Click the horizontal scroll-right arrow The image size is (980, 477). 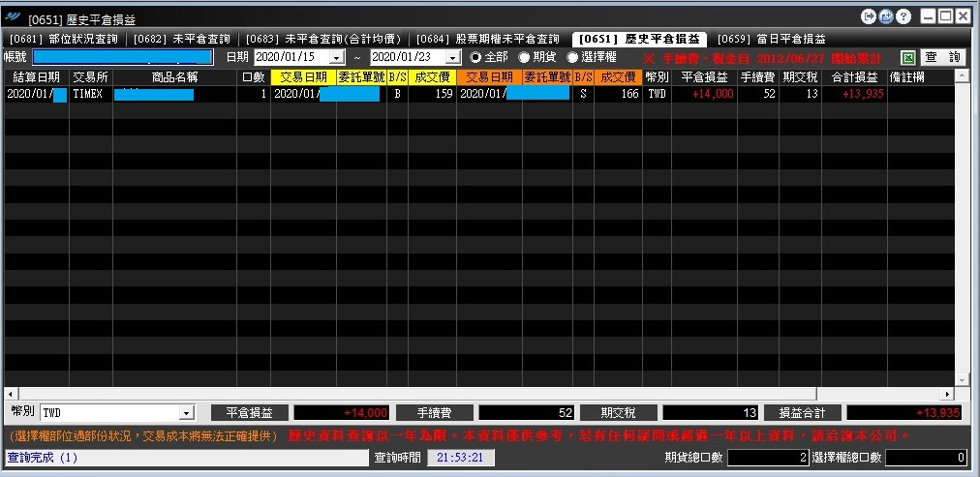coord(948,395)
